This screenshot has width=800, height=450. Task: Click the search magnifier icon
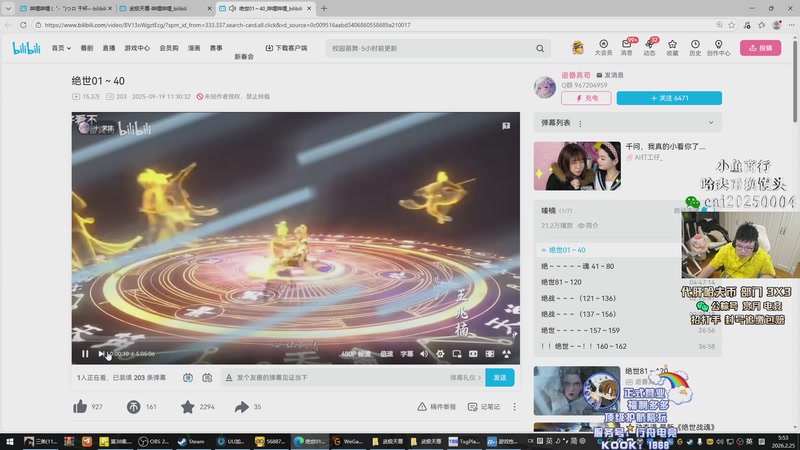540,48
